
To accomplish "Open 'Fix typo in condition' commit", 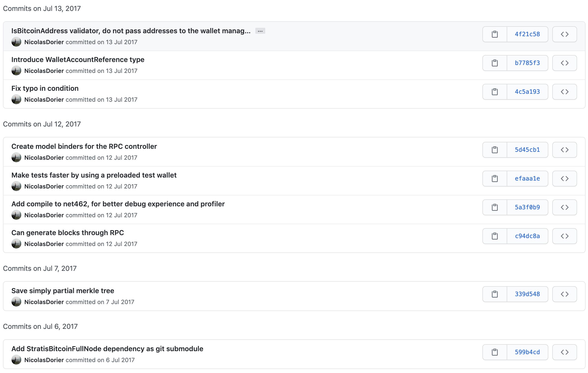I will [45, 88].
